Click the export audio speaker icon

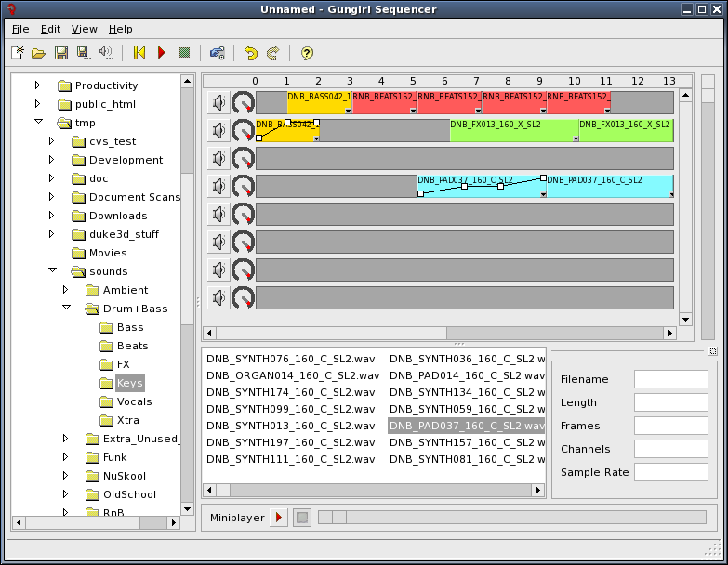(106, 53)
